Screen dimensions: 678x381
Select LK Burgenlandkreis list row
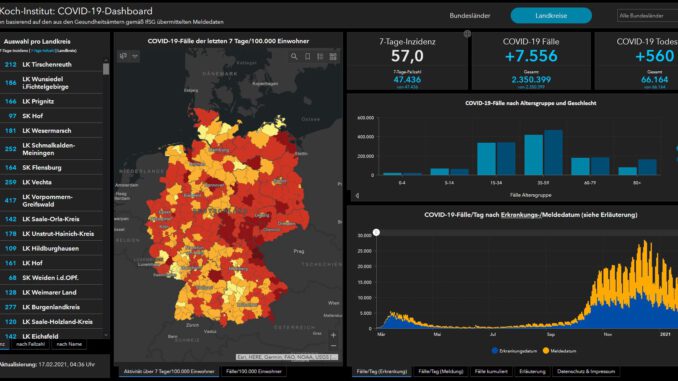(51, 307)
